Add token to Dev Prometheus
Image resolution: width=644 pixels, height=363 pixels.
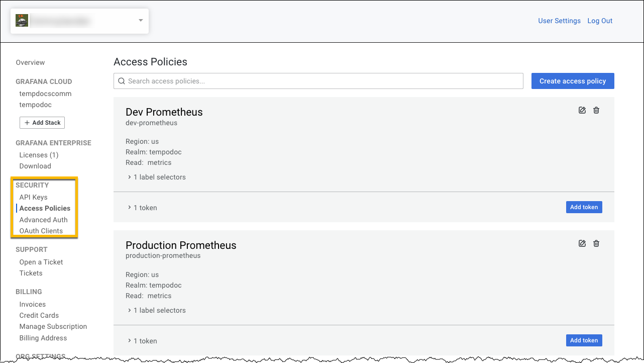point(584,207)
